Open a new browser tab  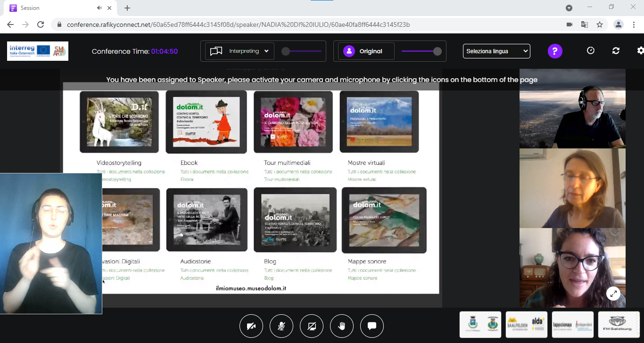127,8
